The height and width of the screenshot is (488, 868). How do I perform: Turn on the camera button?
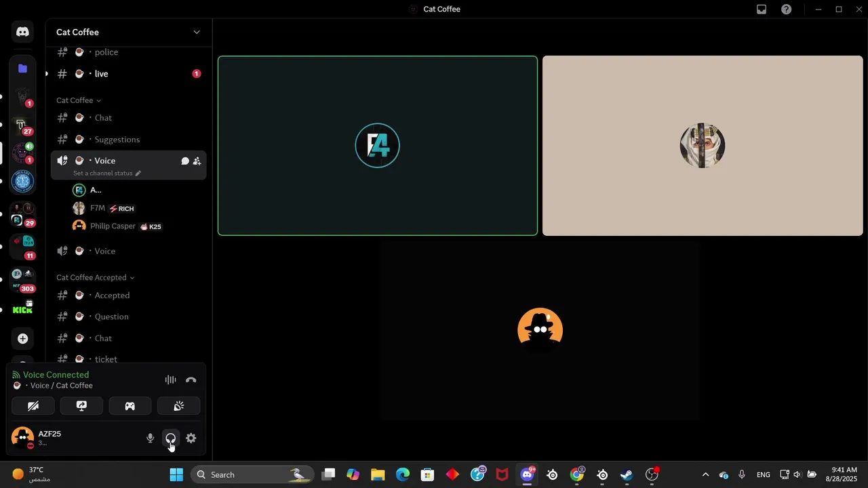pos(33,406)
